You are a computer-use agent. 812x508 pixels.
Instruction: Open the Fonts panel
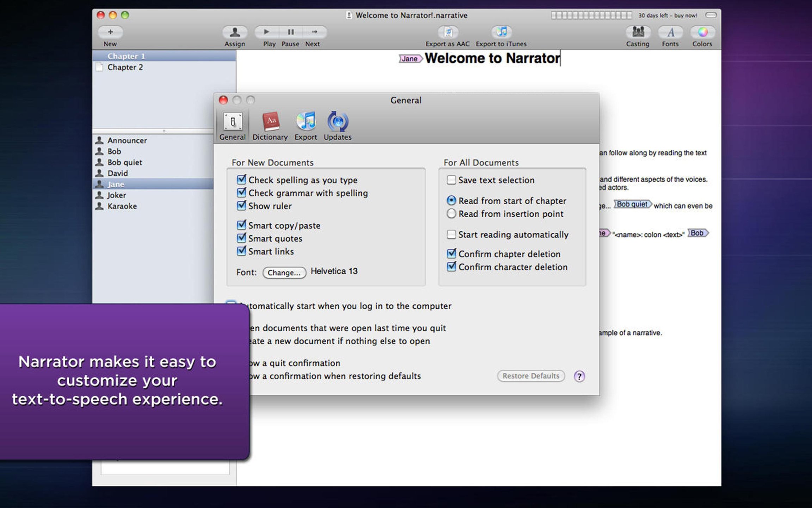click(670, 32)
